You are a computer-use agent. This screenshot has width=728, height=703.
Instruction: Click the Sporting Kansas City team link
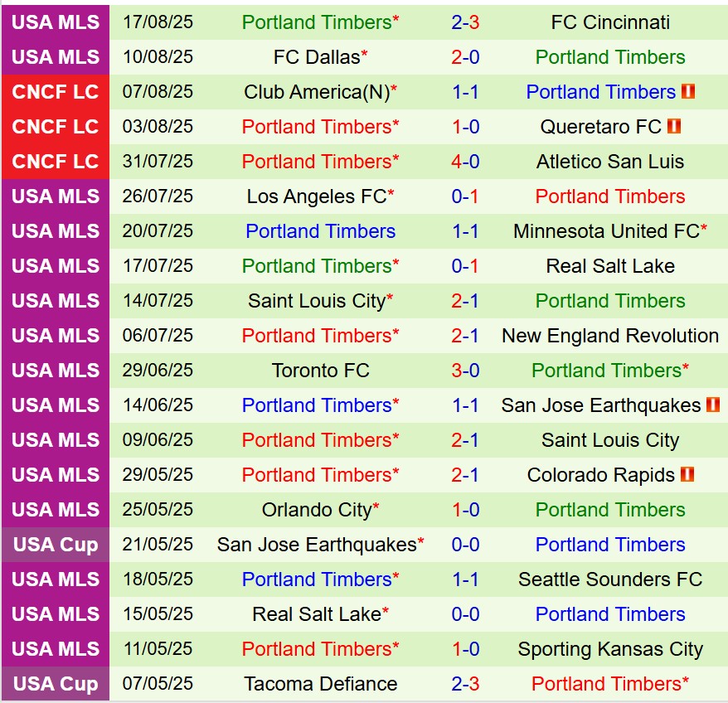pos(610,649)
